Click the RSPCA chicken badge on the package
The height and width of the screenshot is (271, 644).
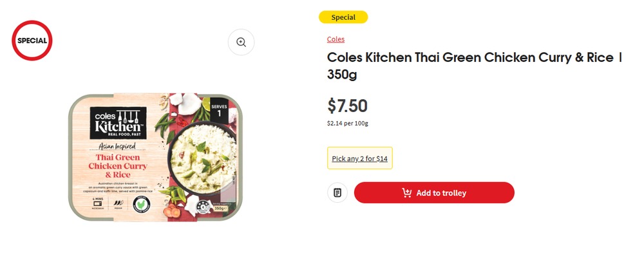point(140,205)
